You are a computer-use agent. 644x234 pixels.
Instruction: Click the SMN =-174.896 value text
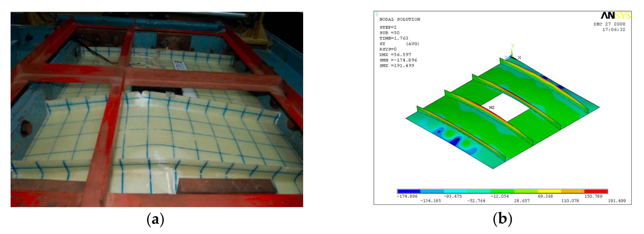pyautogui.click(x=398, y=60)
